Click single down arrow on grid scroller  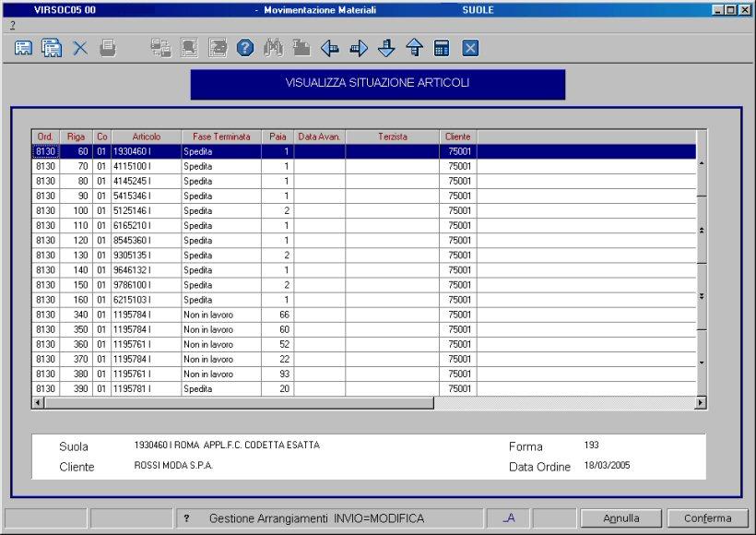pos(702,363)
